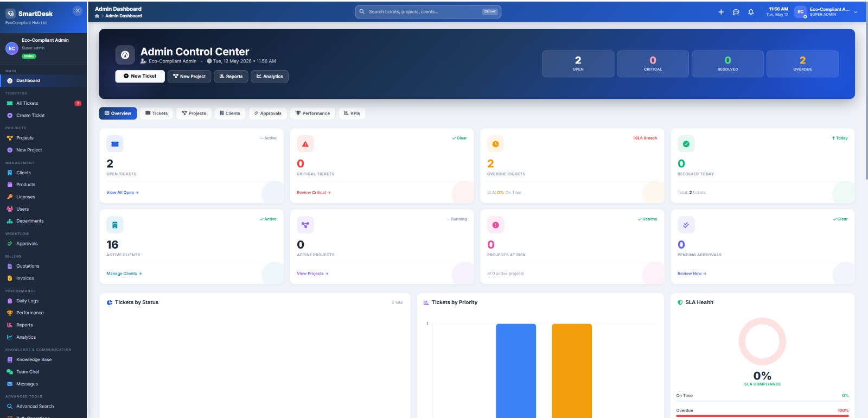Viewport: 868px width, 418px height.
Task: Click the OVERDUE stat box in banner
Action: coord(803,64)
